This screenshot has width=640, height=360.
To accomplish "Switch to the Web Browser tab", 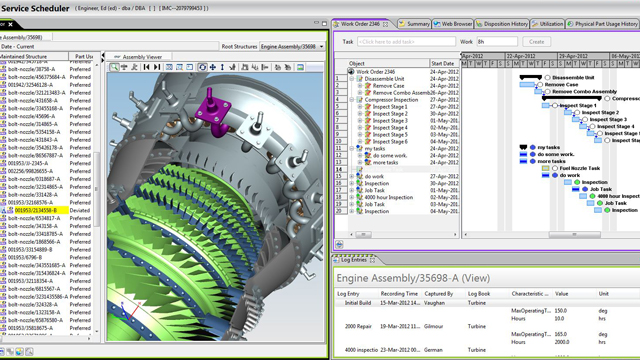I will [x=453, y=24].
